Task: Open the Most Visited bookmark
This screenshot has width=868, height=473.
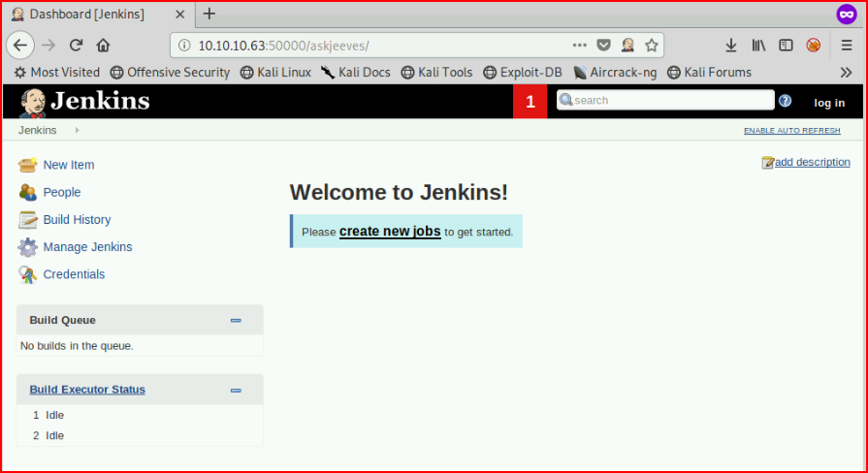Action: tap(57, 73)
